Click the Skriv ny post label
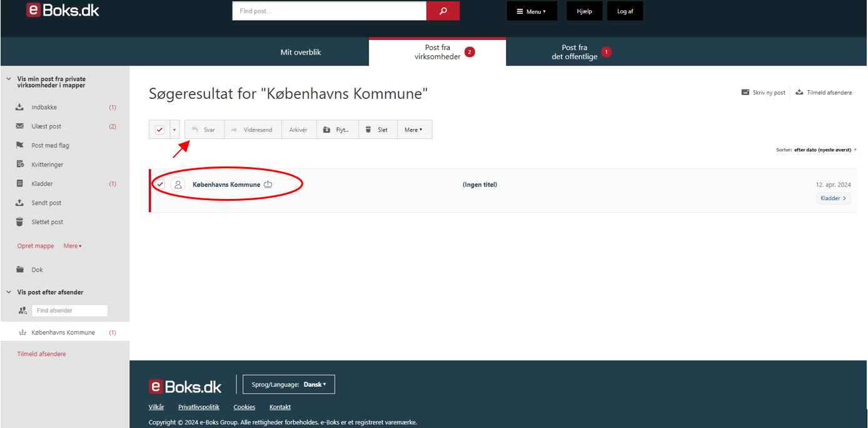The width and height of the screenshot is (868, 428). (769, 93)
